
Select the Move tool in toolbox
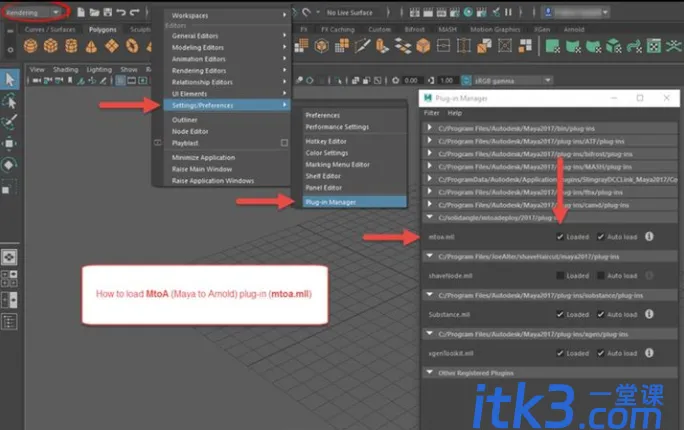pos(9,143)
